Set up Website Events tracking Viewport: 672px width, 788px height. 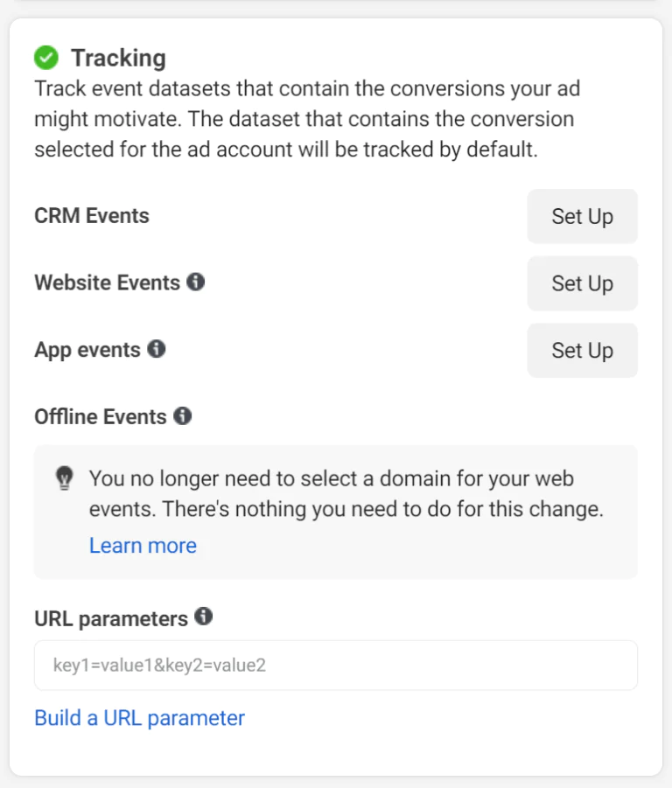tap(582, 283)
